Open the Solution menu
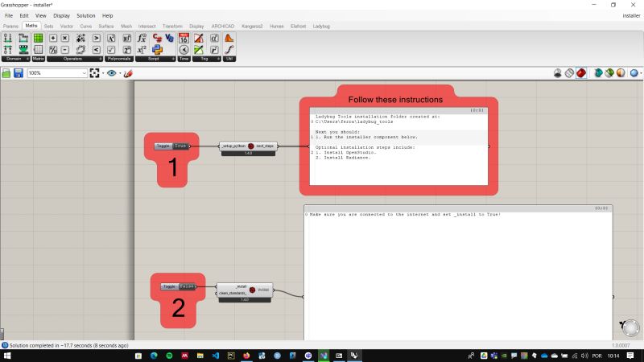644x362 pixels. [x=85, y=15]
